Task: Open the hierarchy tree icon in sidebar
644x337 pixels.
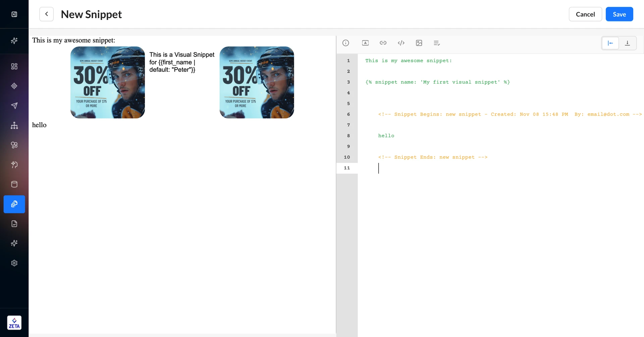Action: point(14,125)
